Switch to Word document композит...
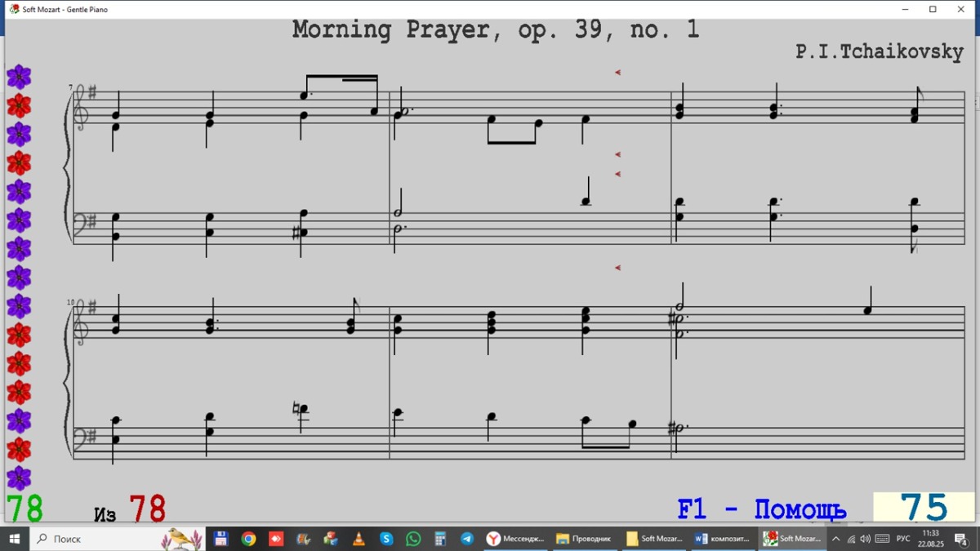This screenshot has height=551, width=980. point(722,539)
